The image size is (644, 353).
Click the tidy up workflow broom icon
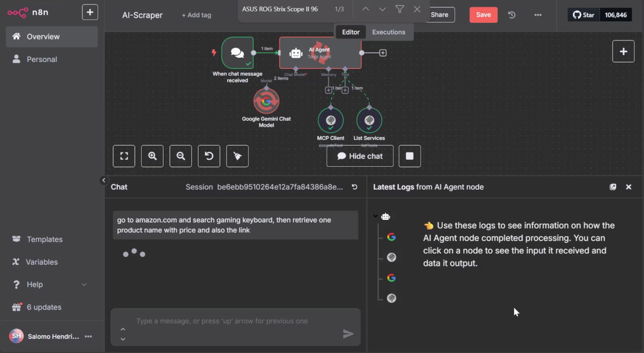[x=237, y=156]
